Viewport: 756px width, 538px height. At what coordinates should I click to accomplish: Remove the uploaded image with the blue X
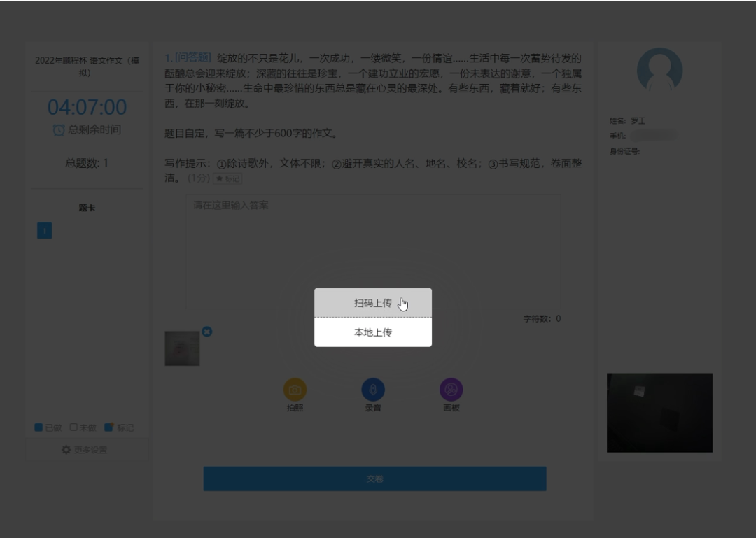coord(206,332)
